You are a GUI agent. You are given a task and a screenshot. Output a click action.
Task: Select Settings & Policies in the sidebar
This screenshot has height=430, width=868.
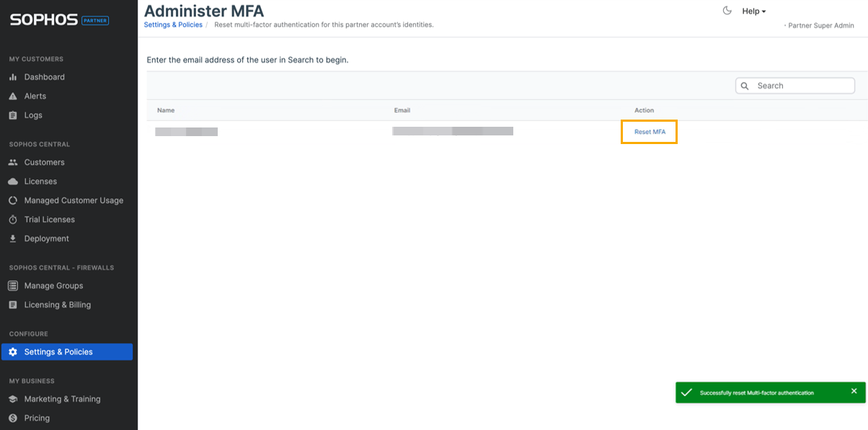tap(58, 351)
